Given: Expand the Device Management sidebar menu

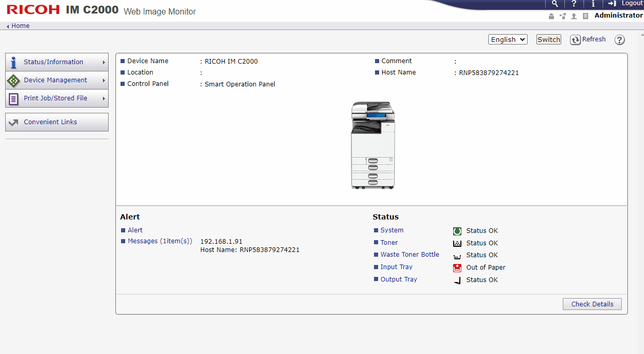Looking at the screenshot, I should pos(56,80).
